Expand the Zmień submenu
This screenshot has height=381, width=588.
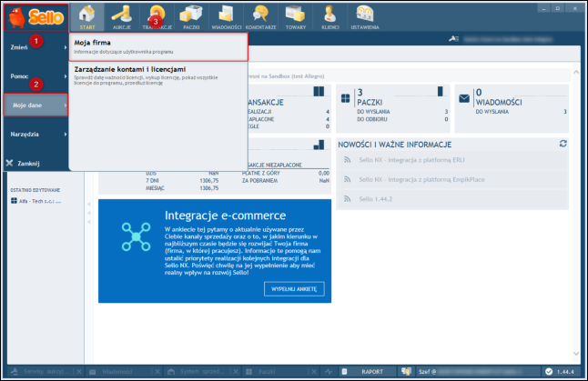[x=36, y=47]
